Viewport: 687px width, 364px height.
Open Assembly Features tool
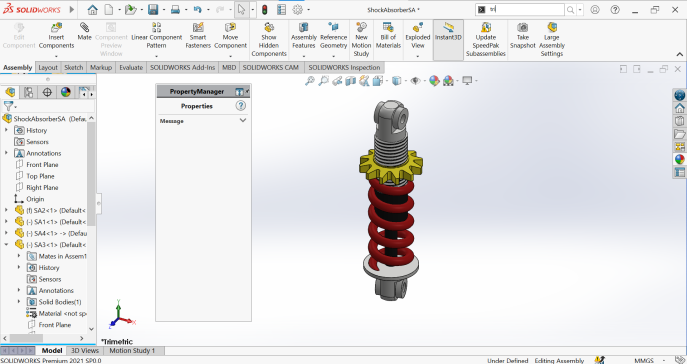click(304, 36)
